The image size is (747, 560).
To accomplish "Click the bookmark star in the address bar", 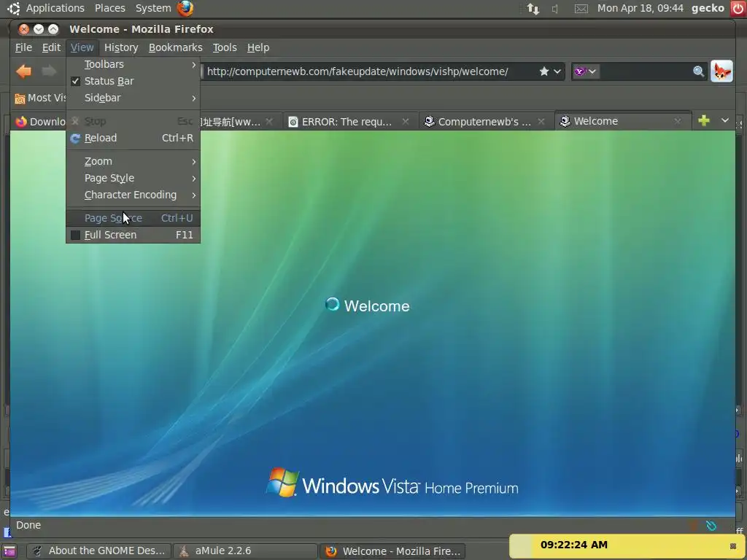I will 544,71.
